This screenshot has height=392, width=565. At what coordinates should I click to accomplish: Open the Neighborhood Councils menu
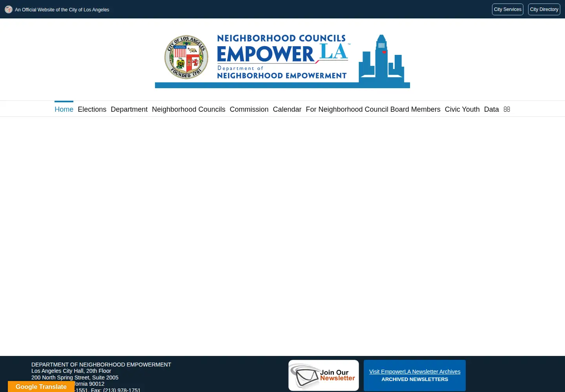pos(189,109)
